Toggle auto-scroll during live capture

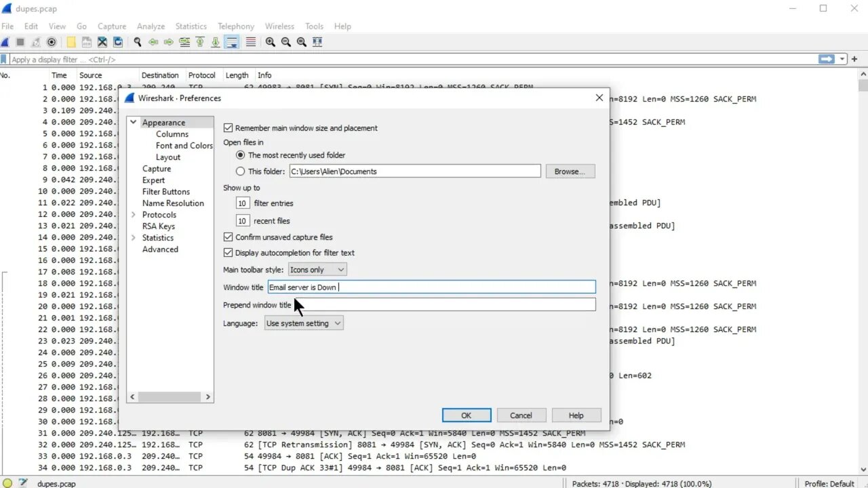232,42
